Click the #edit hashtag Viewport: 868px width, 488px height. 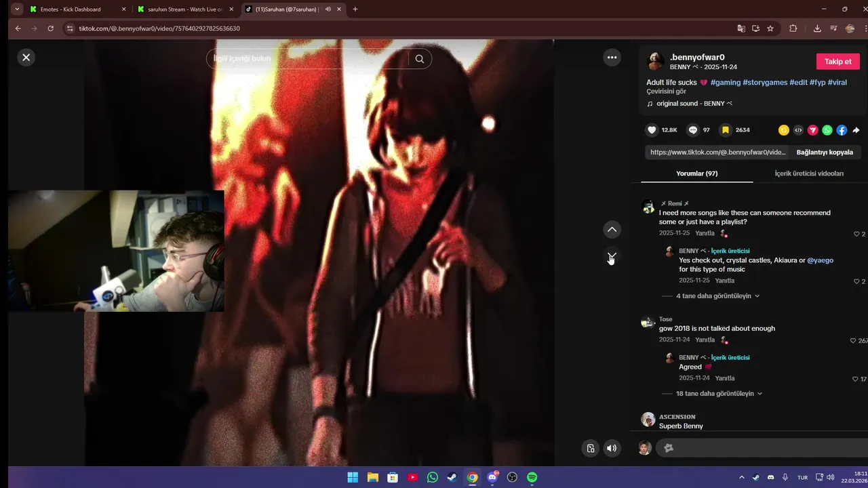798,83
